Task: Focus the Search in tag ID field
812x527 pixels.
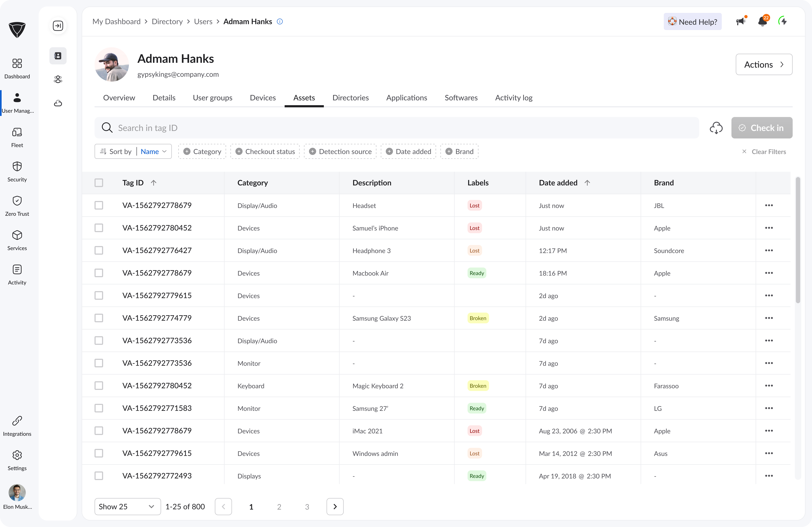Action: (x=397, y=128)
